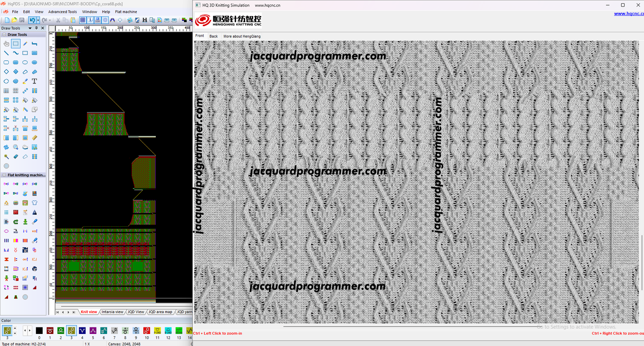Select the Text tool in Draw Tools
This screenshot has width=644, height=346.
pos(35,81)
